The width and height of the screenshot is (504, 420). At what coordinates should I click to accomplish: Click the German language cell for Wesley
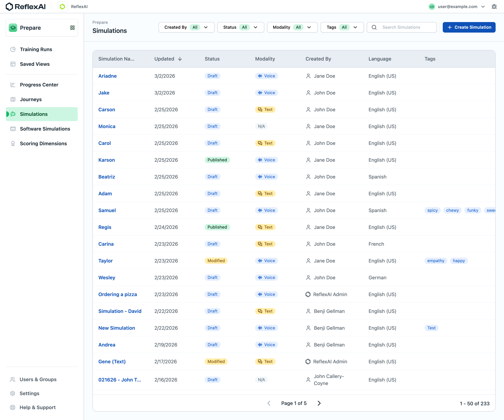[377, 278]
